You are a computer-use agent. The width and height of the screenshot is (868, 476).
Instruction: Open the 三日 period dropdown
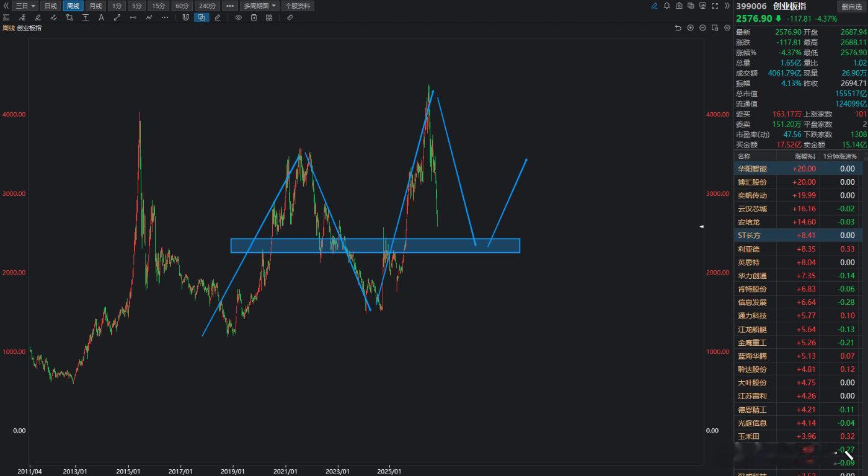[x=25, y=6]
